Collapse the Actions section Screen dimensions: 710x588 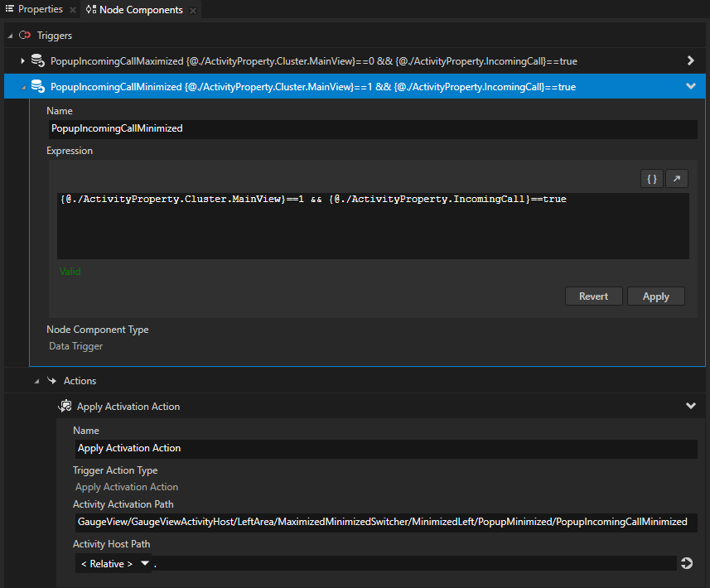(36, 382)
